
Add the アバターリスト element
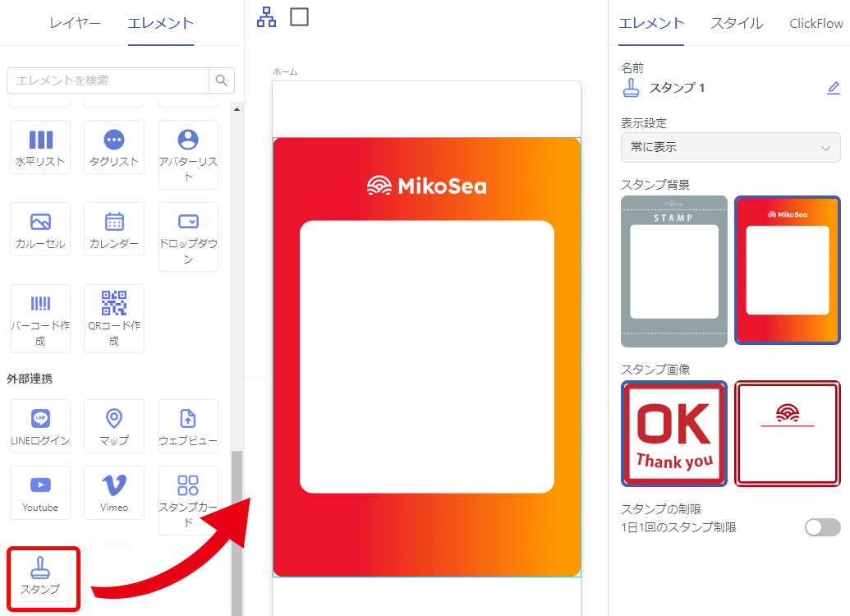(188, 154)
